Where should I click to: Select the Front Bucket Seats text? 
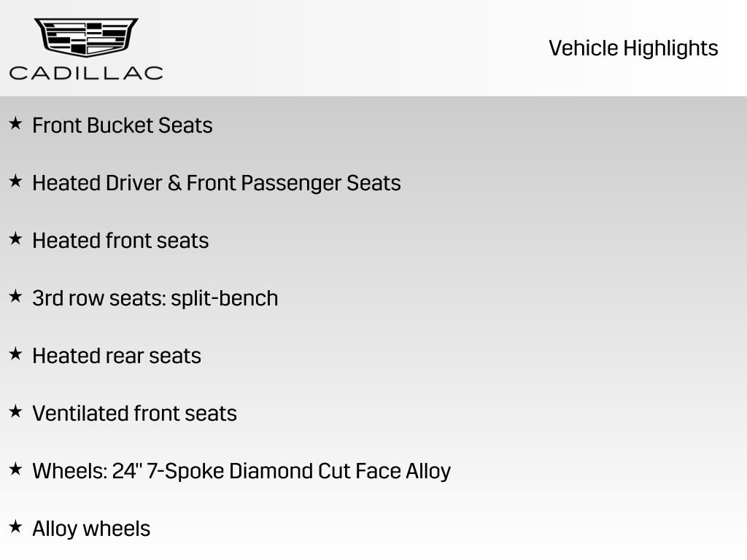[123, 125]
